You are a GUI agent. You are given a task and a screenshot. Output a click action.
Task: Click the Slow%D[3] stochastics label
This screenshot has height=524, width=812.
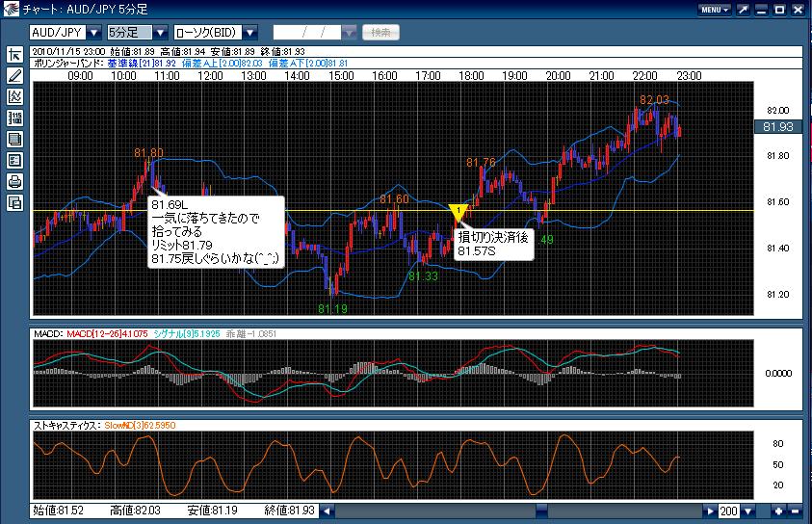tap(140, 426)
